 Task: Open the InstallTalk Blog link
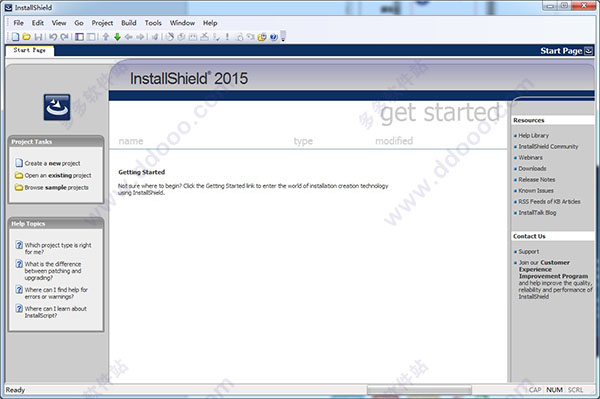[537, 213]
